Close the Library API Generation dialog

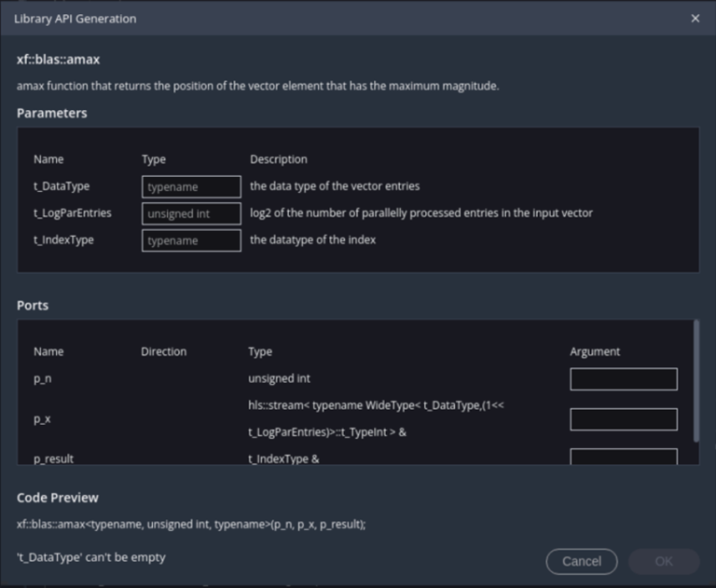click(x=695, y=19)
